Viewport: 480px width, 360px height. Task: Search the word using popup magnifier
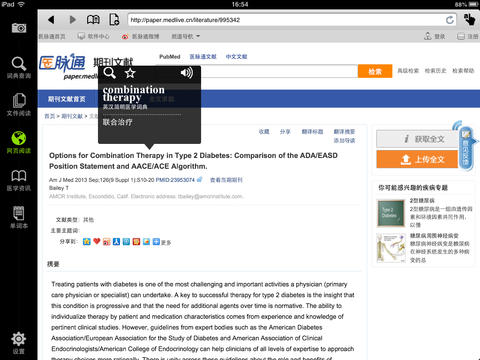(x=110, y=73)
